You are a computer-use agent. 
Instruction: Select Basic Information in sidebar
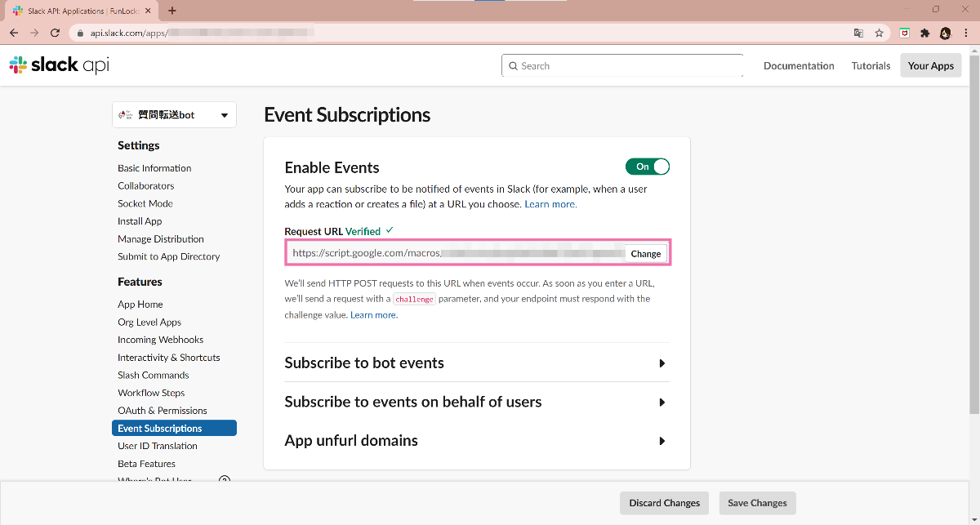pos(154,168)
